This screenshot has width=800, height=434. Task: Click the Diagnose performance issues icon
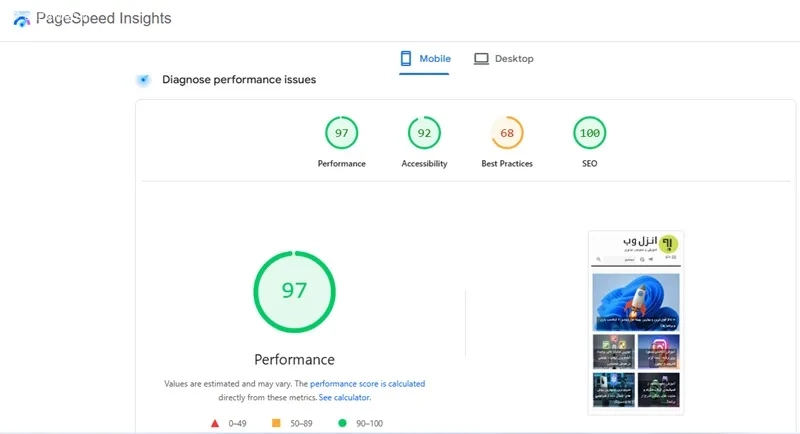click(x=143, y=80)
